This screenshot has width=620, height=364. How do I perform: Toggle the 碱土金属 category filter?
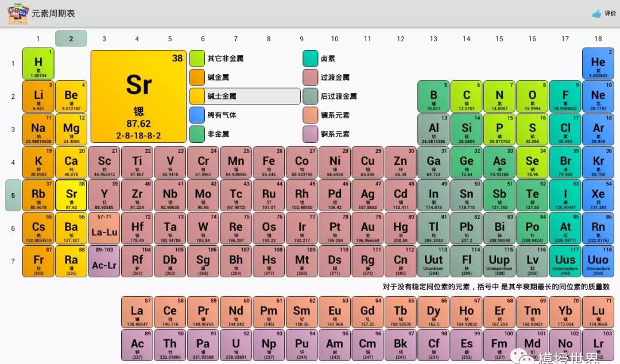pyautogui.click(x=245, y=96)
